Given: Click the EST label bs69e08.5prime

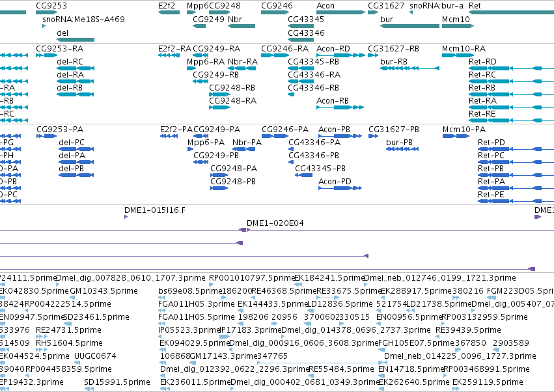Looking at the screenshot, I should pos(190,291).
